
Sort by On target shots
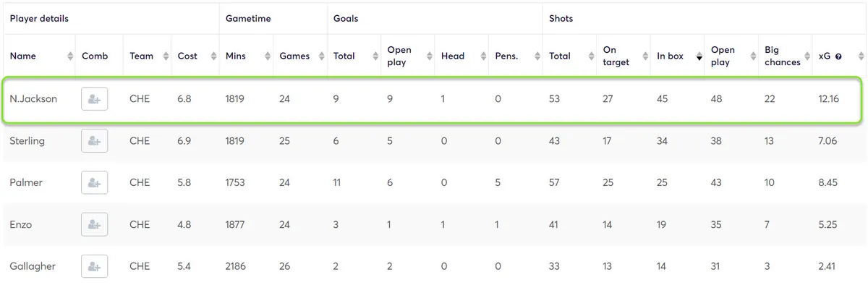pyautogui.click(x=623, y=56)
